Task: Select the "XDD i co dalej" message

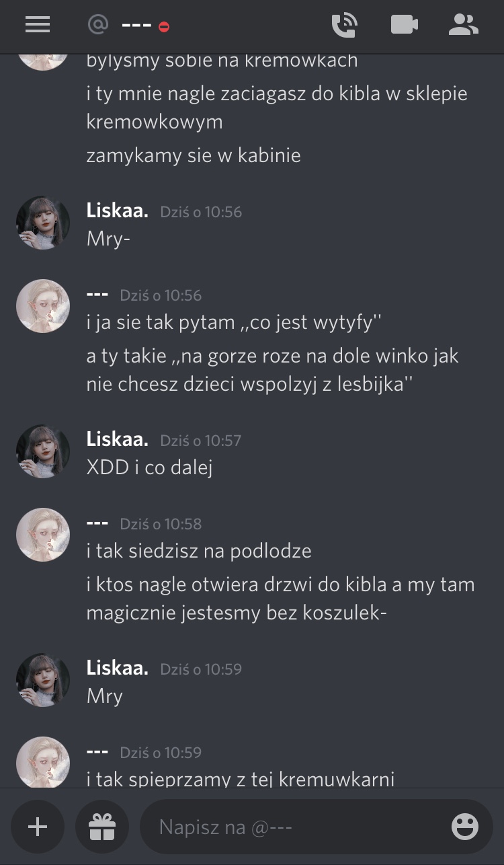Action: pos(150,467)
